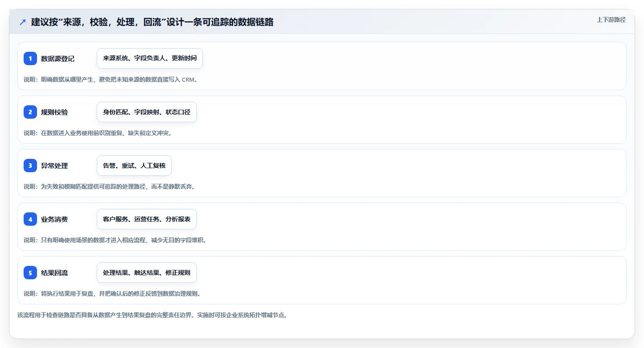Image resolution: width=644 pixels, height=348 pixels.
Task: Click the 结果回流 step title
Action: pyautogui.click(x=54, y=273)
